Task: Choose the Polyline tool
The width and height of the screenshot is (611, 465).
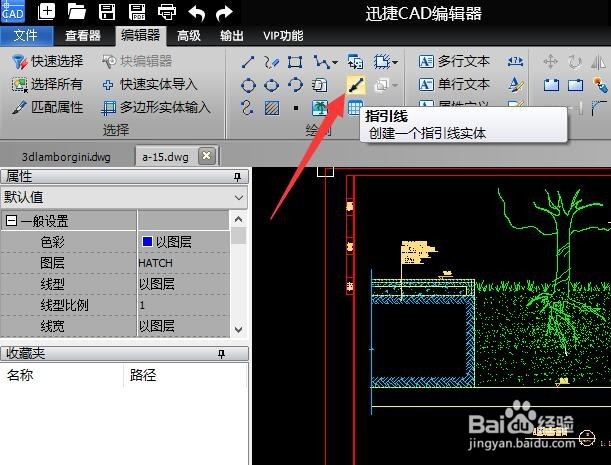Action: point(321,62)
